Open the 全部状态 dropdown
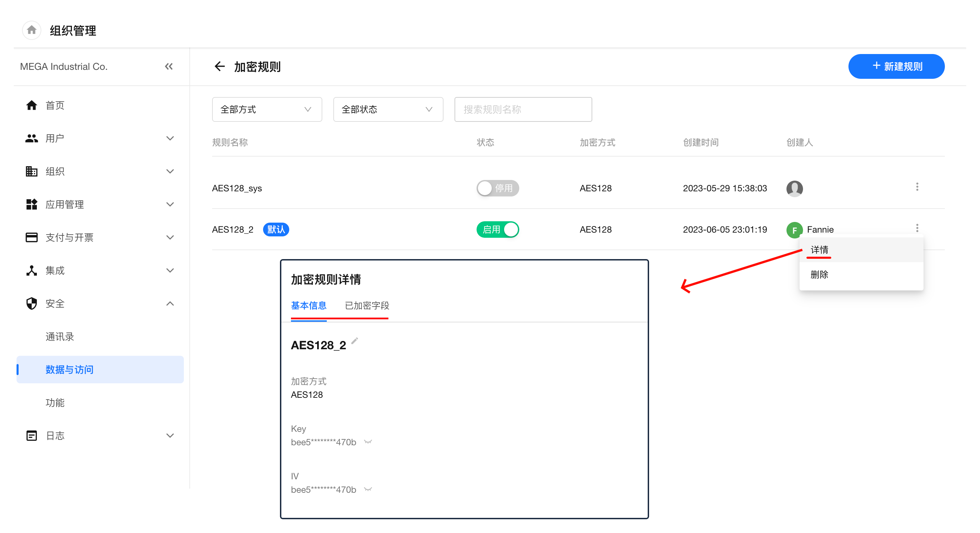 coord(388,109)
